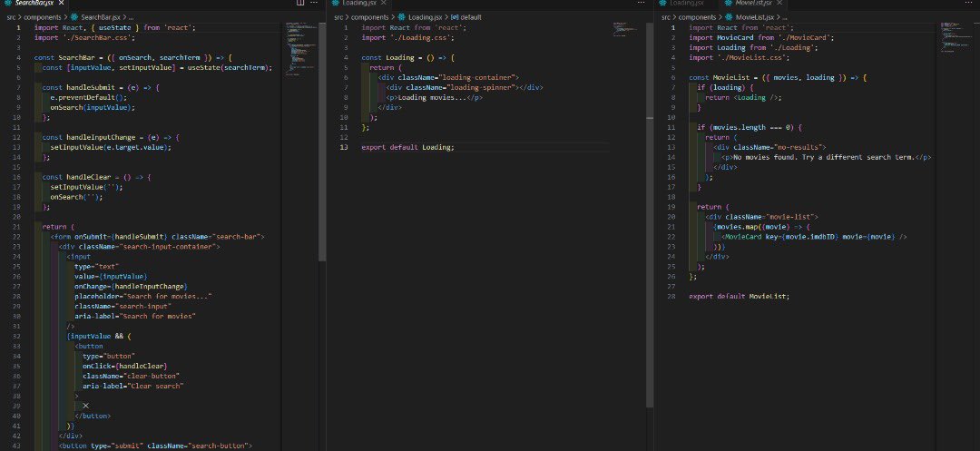980x451 pixels.
Task: Click '<p>Loading movies...</p>' in Loading.jsx
Action: 435,97
